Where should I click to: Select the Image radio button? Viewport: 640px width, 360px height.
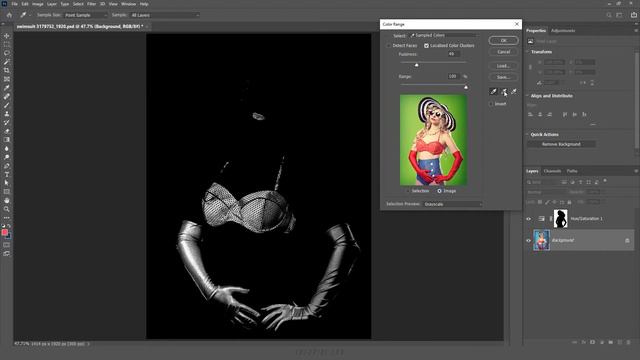coord(439,191)
